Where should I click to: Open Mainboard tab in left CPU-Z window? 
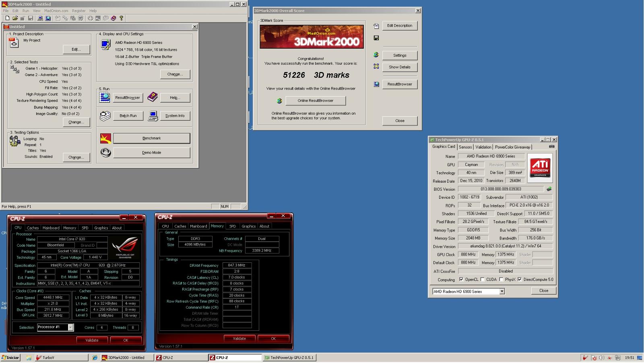(51, 228)
